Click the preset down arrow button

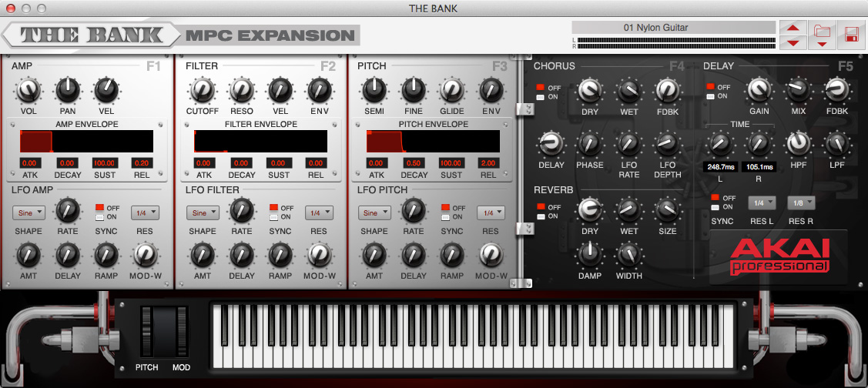(x=793, y=42)
